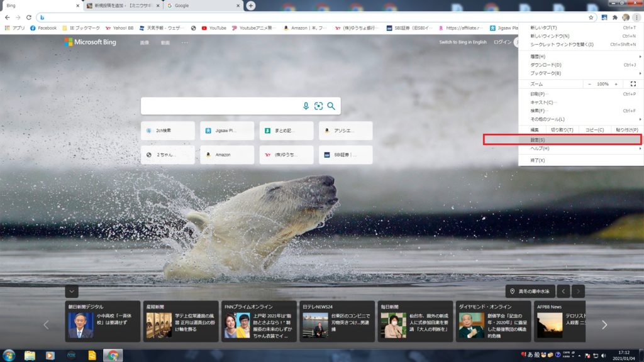Open the Chrome extensions puzzle icon
This screenshot has height=362, width=644.
[614, 17]
